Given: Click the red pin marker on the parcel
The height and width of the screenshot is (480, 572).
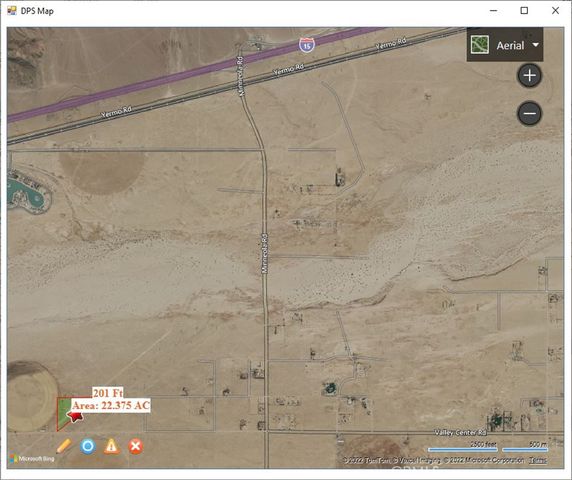Looking at the screenshot, I should click(75, 416).
